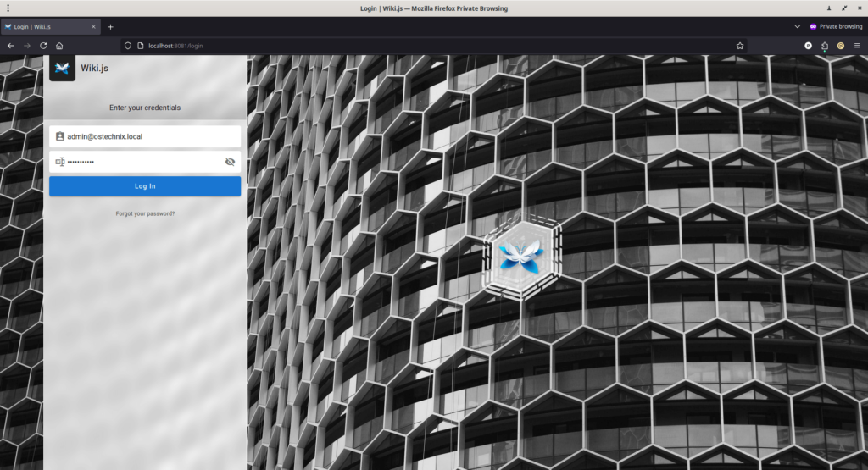Click the password form icon
Viewport: 868px width, 470px height.
[x=60, y=162]
